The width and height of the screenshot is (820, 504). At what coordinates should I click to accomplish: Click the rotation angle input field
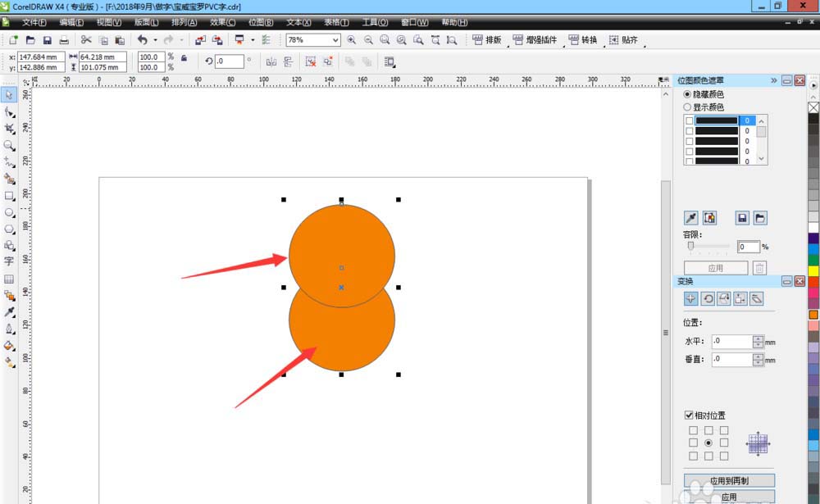click(x=230, y=61)
